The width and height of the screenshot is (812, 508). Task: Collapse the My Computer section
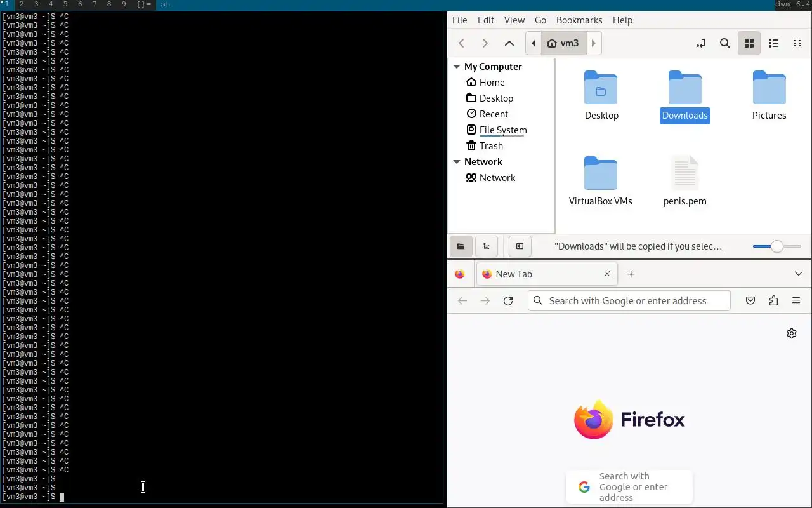click(x=457, y=67)
